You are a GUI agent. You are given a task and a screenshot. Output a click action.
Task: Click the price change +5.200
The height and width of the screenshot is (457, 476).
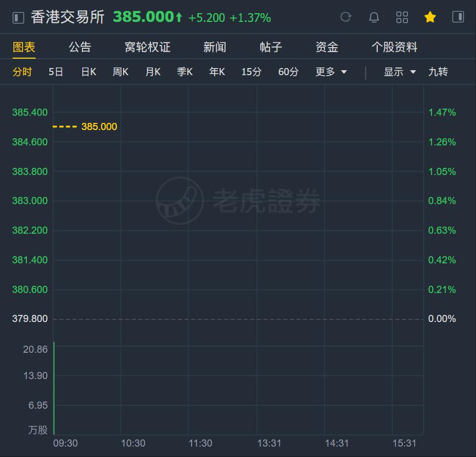pyautogui.click(x=206, y=18)
